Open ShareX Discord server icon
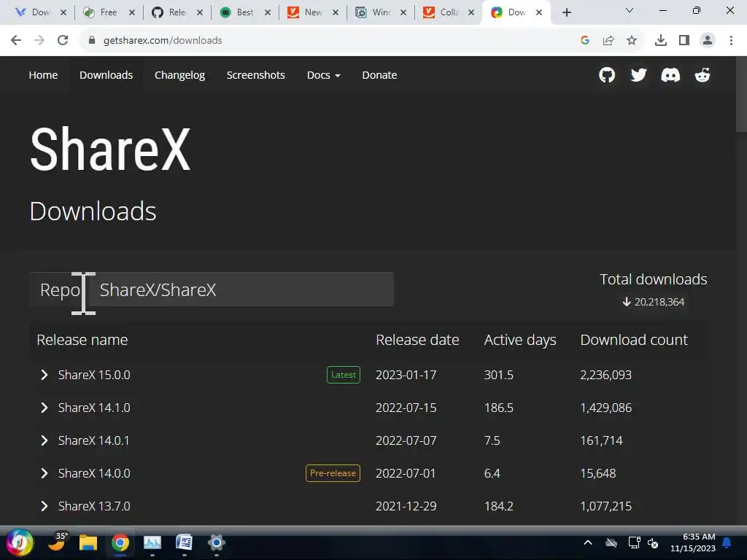 point(670,75)
